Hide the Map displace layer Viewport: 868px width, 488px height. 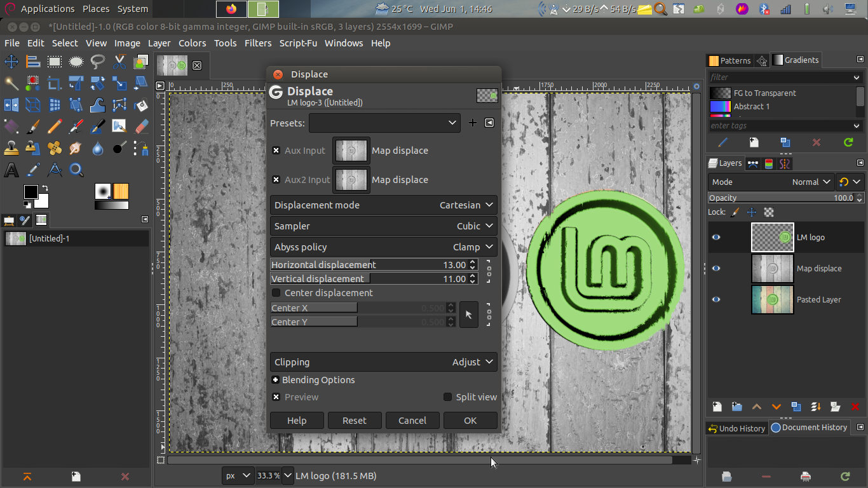716,268
